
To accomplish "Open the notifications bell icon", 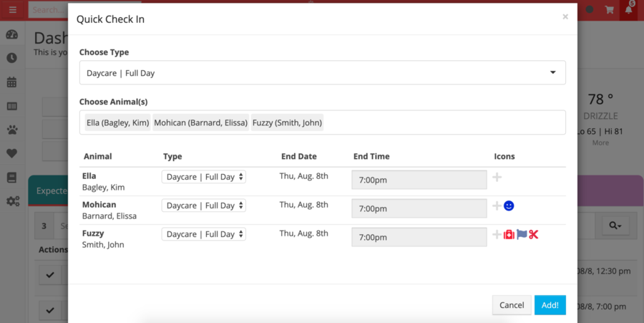I will coord(629,9).
